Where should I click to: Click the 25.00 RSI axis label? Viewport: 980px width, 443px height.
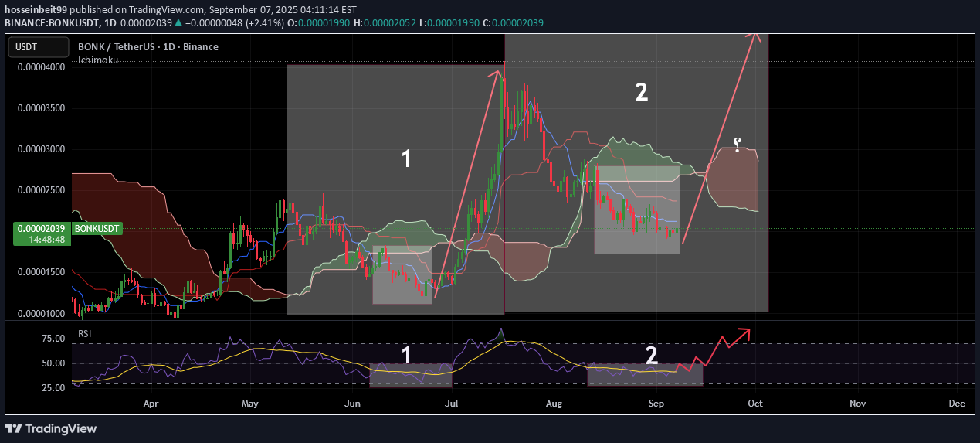coord(53,388)
